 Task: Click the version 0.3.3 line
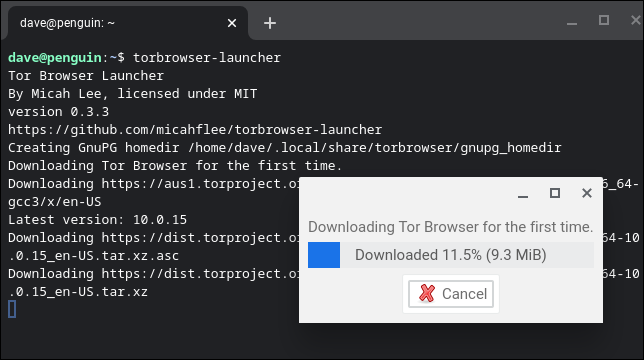coord(59,112)
